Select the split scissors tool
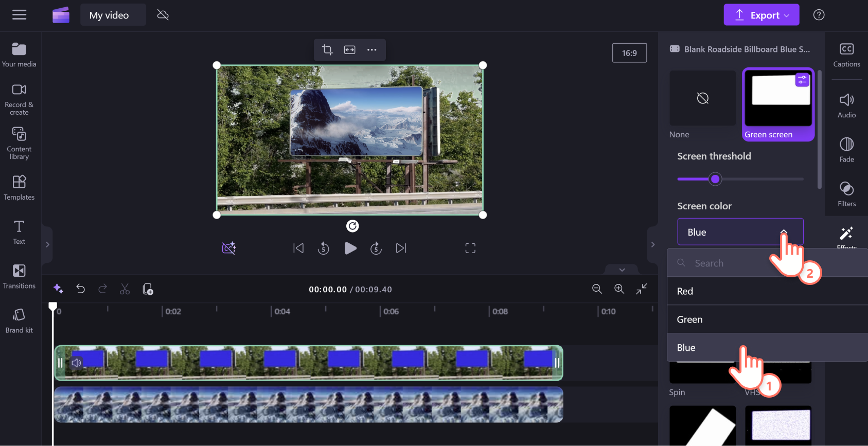The height and width of the screenshot is (446, 868). pos(125,289)
